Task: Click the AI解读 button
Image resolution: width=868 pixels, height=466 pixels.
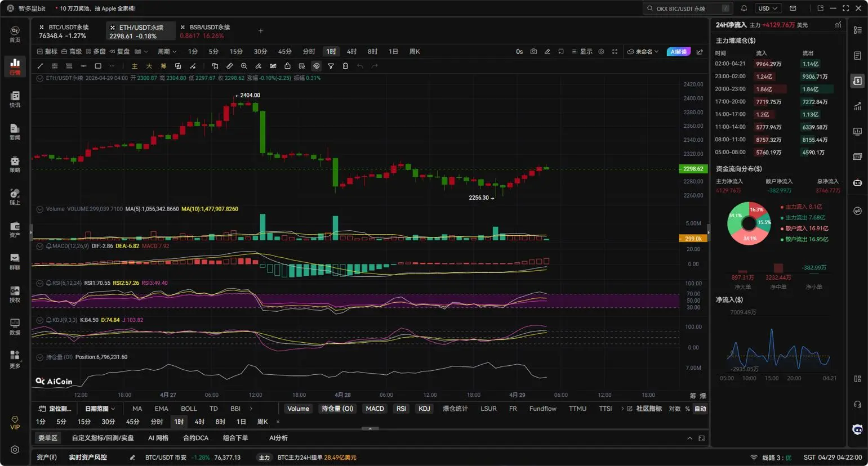Action: click(678, 51)
